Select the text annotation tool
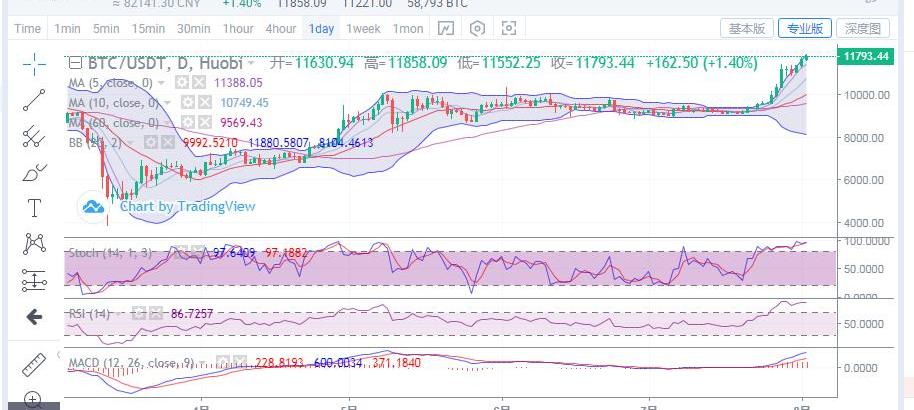The width and height of the screenshot is (914, 410). [34, 208]
